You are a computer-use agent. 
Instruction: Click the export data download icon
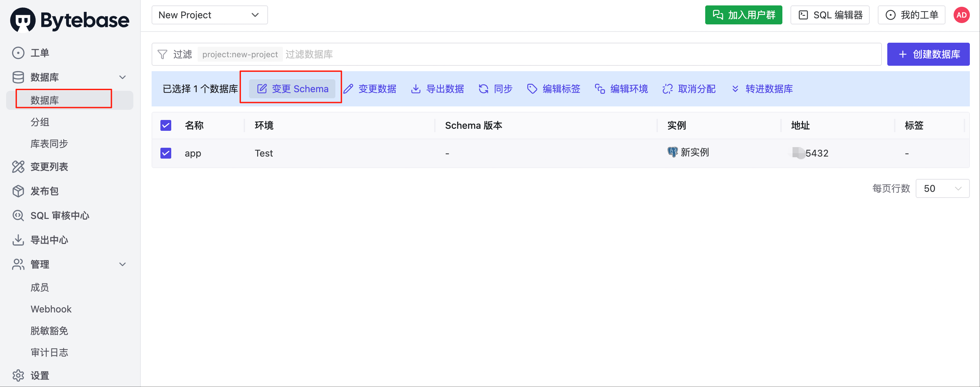point(416,89)
